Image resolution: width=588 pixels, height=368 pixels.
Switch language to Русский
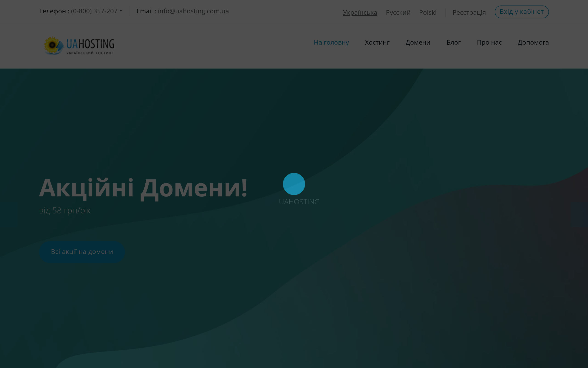tap(398, 12)
